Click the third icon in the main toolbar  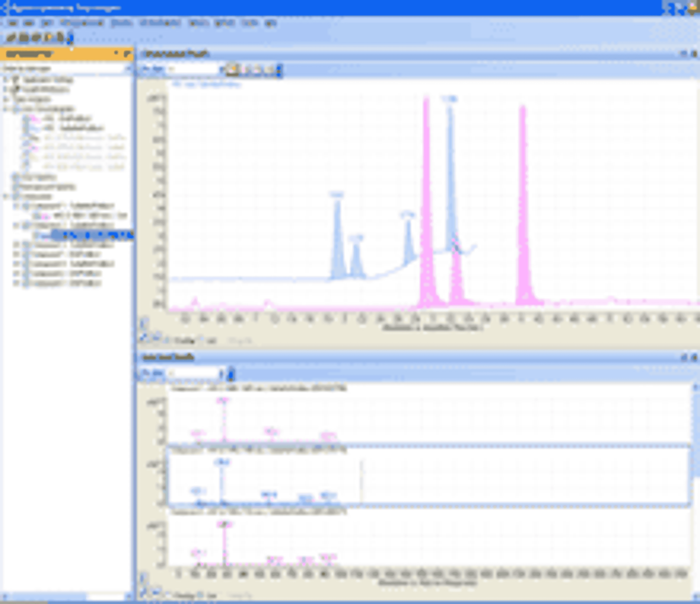[36, 37]
